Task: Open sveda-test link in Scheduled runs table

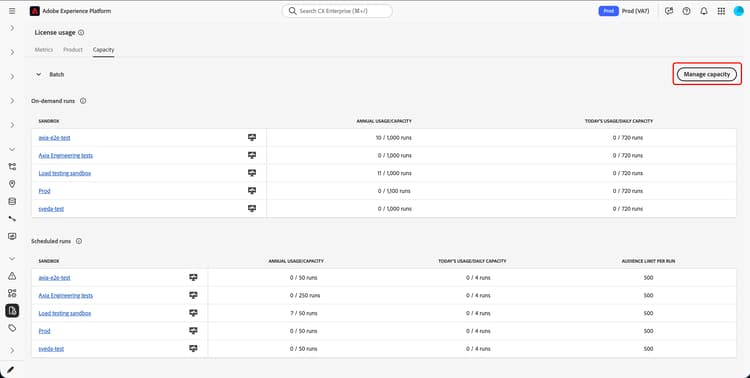Action: pos(51,349)
